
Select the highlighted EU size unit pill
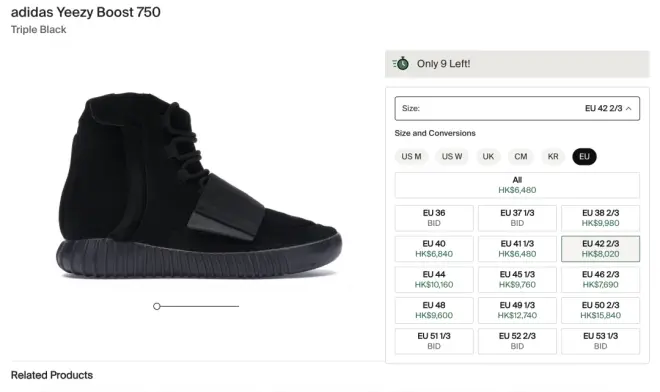click(584, 157)
